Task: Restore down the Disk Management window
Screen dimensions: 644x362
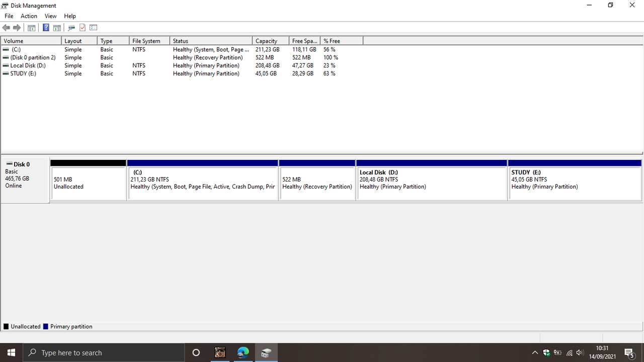Action: pyautogui.click(x=610, y=5)
